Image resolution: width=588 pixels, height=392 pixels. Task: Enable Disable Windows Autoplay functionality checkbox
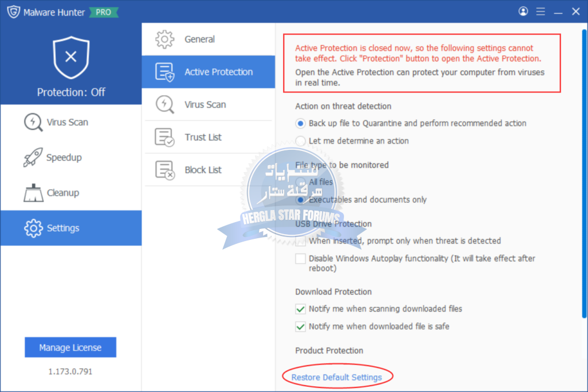[300, 259]
